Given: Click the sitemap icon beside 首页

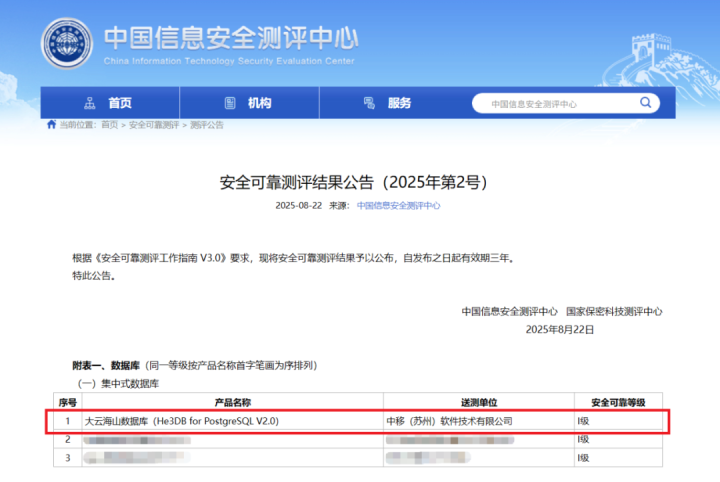Looking at the screenshot, I should click(90, 103).
